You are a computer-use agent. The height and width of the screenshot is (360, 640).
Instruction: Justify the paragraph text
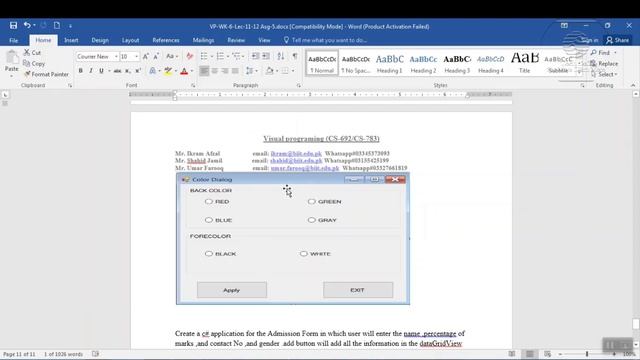pos(235,71)
